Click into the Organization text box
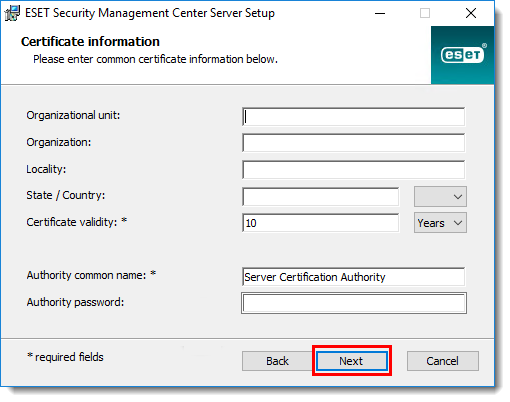Image resolution: width=510 pixels, height=402 pixels. tap(353, 143)
